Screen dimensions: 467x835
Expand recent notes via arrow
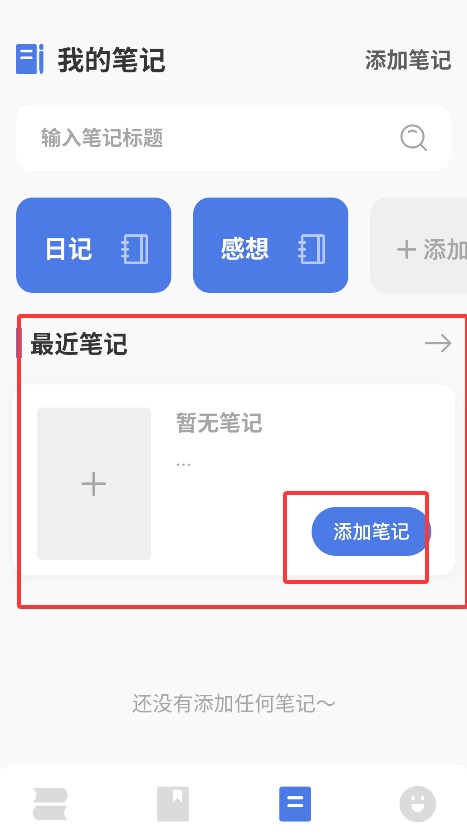tap(438, 343)
